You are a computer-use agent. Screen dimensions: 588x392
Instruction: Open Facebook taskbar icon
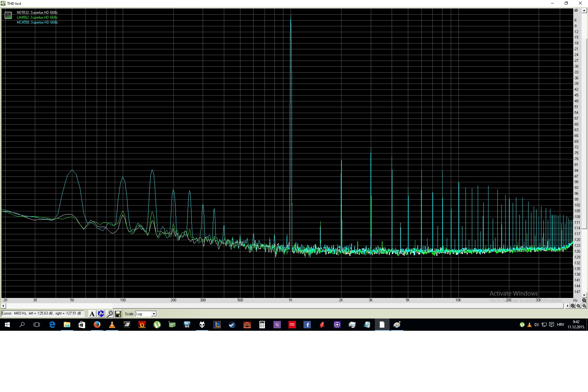307,325
